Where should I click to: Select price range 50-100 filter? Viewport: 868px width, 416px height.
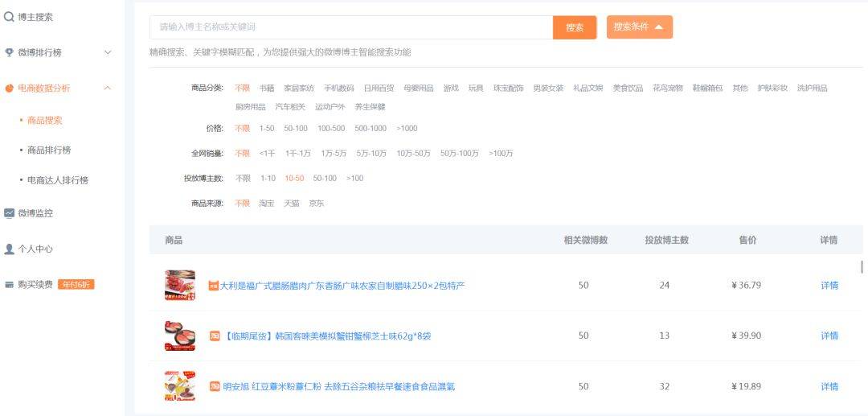pyautogui.click(x=296, y=129)
